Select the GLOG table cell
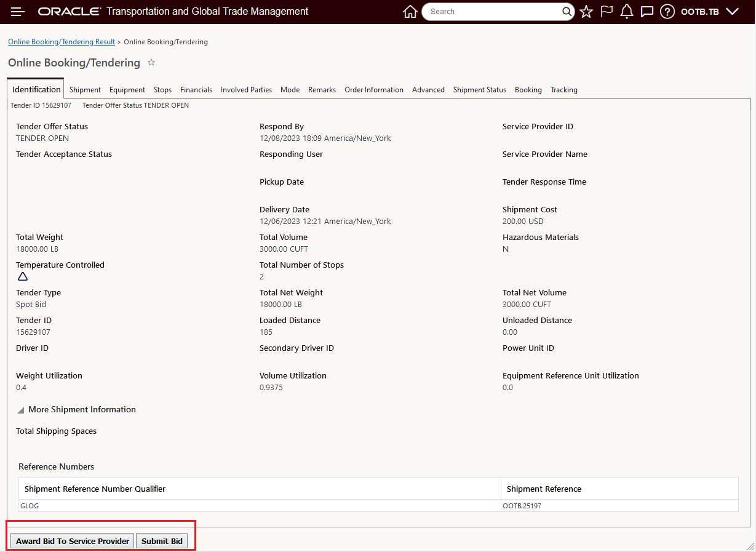 (x=260, y=506)
